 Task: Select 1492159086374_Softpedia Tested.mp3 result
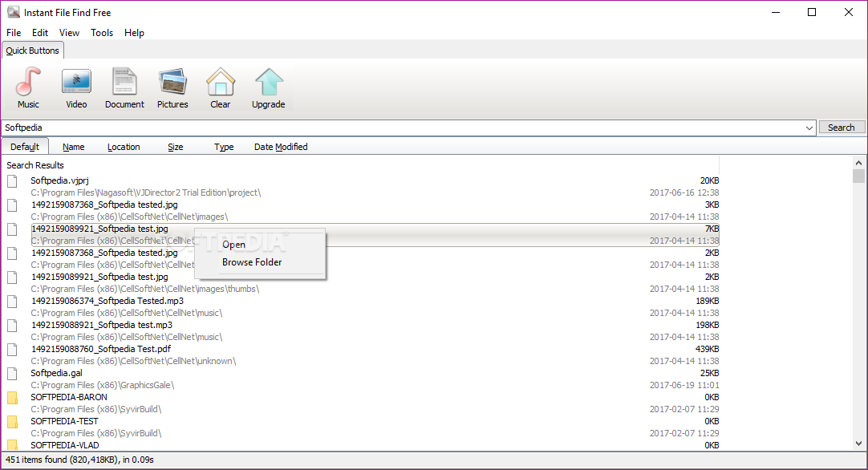pos(107,301)
